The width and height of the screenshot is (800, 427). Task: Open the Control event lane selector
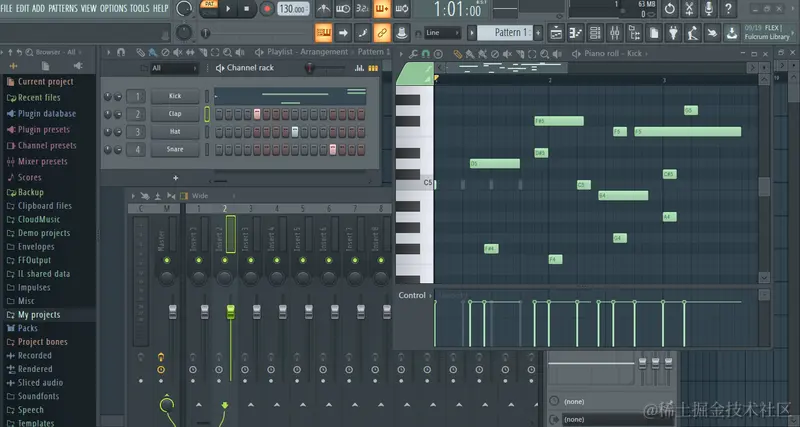(414, 295)
